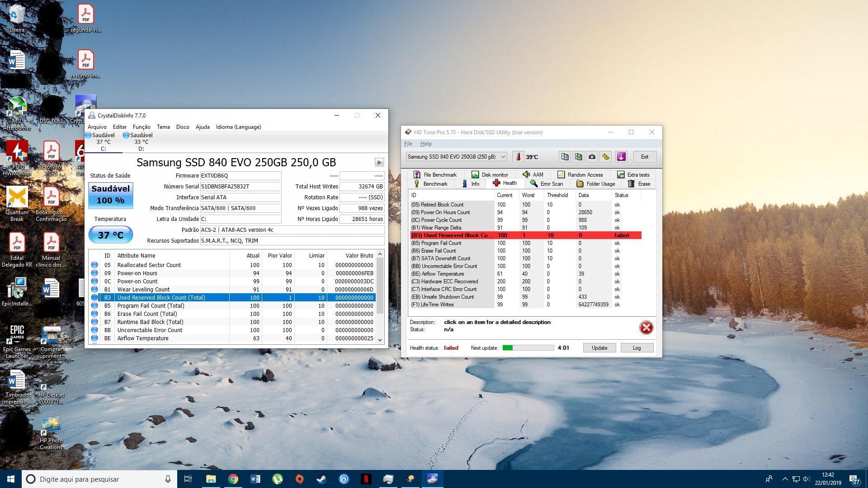Screen dimensions: 868x488
Task: Open uTorrent from the taskbar
Action: [277, 479]
